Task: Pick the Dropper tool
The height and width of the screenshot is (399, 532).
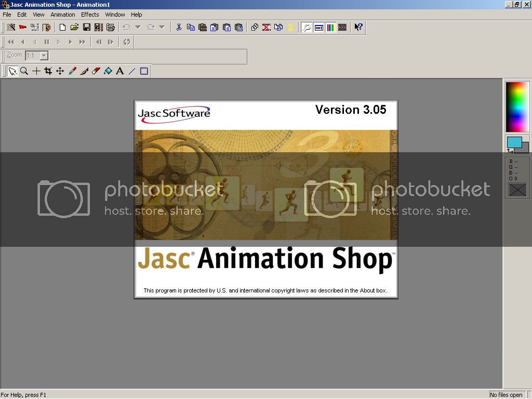Action: click(x=72, y=71)
